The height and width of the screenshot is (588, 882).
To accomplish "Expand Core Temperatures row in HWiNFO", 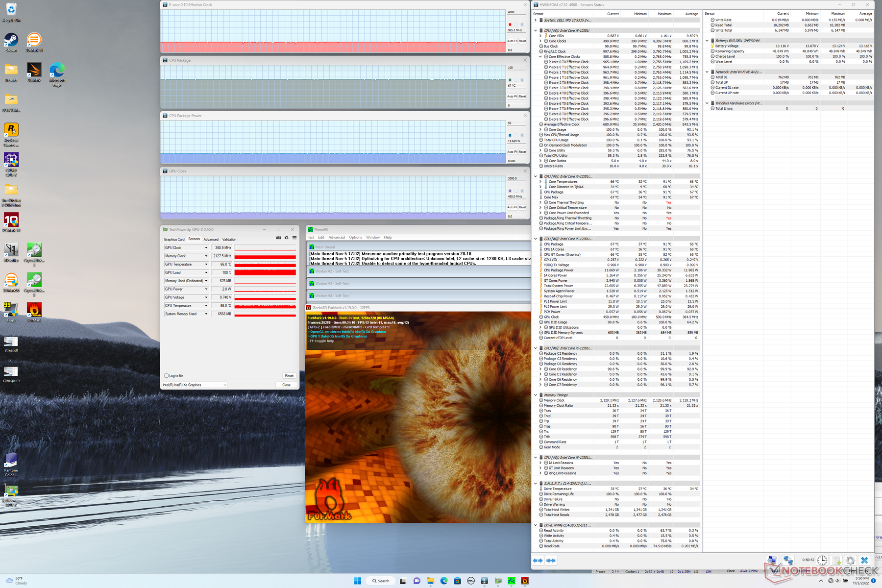I will click(540, 182).
